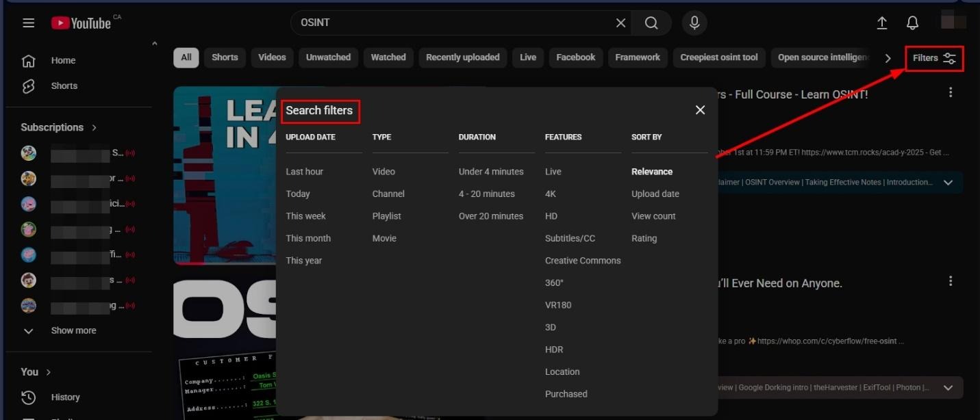Close the Search filters dialog
Screen dimensions: 980x420
click(700, 109)
